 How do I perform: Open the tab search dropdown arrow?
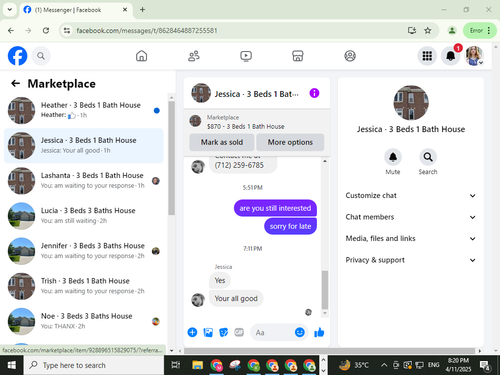coord(10,10)
